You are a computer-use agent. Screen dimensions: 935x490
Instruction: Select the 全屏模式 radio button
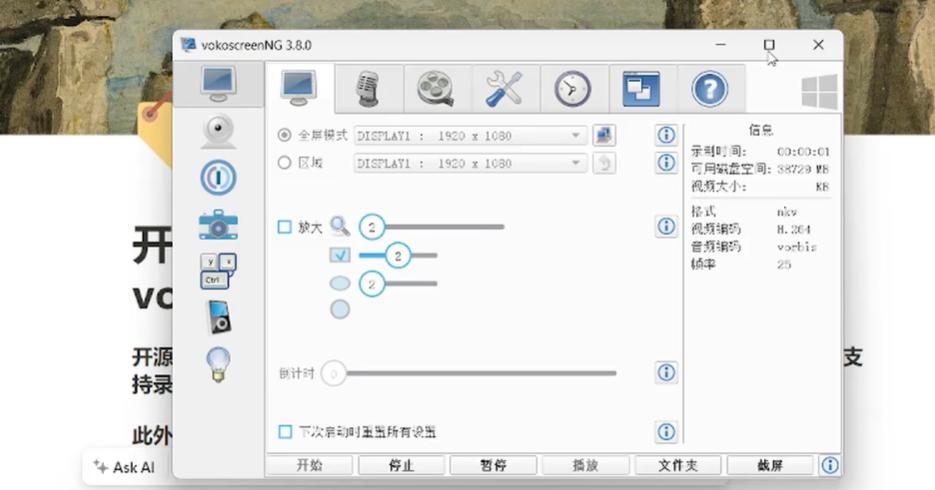(285, 135)
